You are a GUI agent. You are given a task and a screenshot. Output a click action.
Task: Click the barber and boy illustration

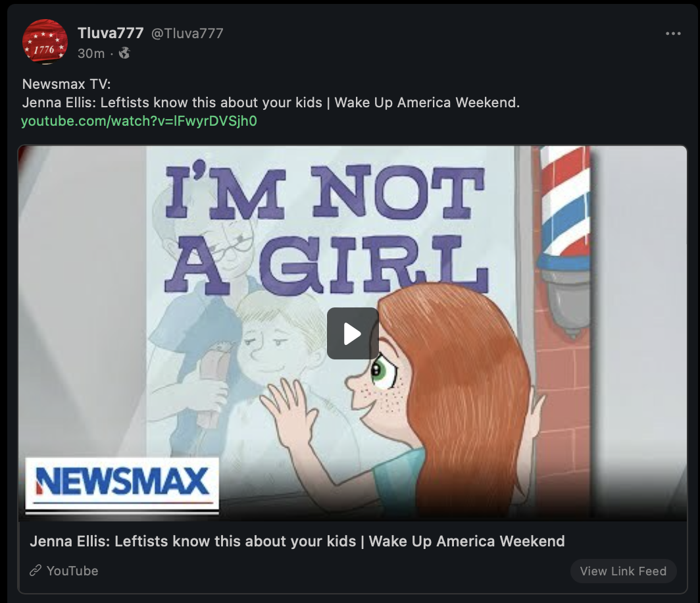[232, 322]
